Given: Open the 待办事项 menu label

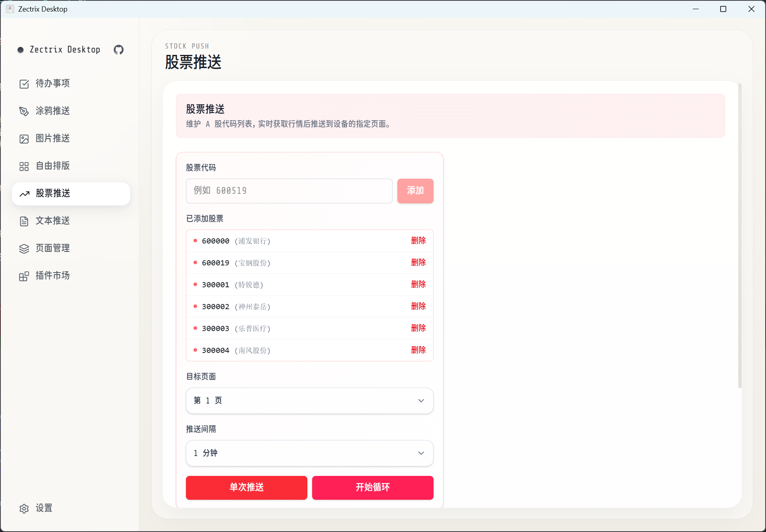Looking at the screenshot, I should pyautogui.click(x=53, y=83).
